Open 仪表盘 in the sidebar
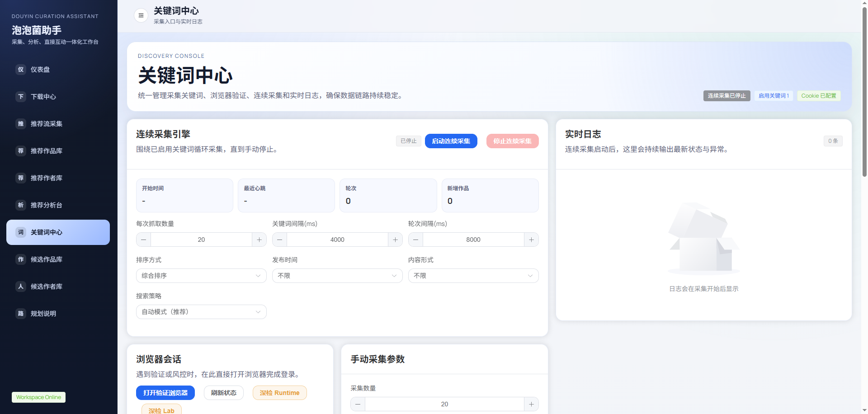This screenshot has height=414, width=868. [x=58, y=70]
